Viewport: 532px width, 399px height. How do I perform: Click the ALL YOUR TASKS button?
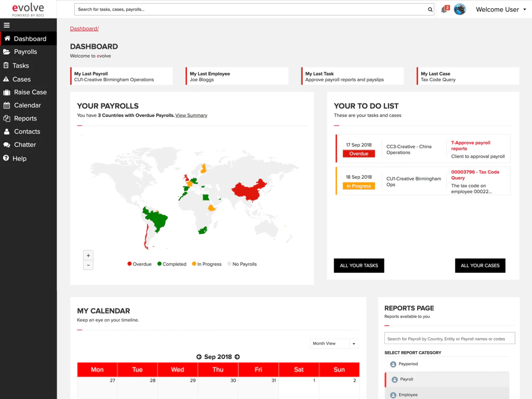pos(359,265)
